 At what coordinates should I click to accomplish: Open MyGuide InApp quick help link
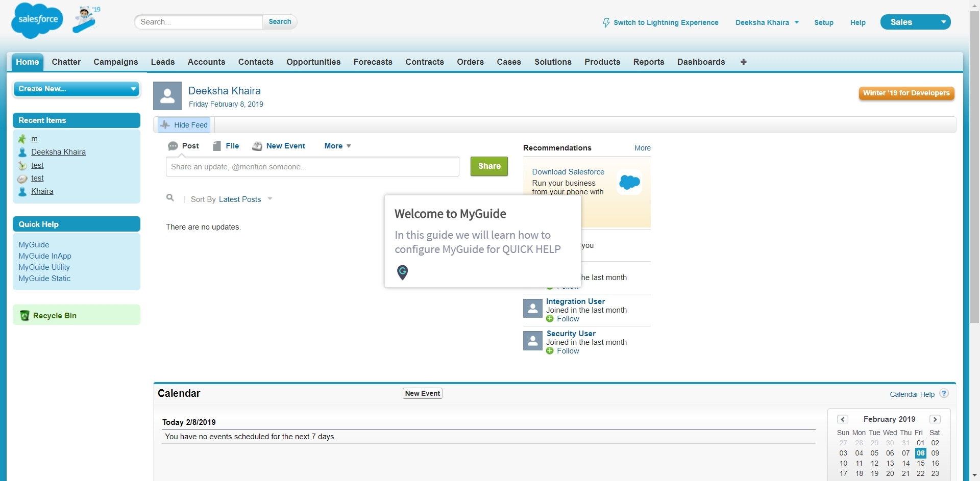coord(45,256)
